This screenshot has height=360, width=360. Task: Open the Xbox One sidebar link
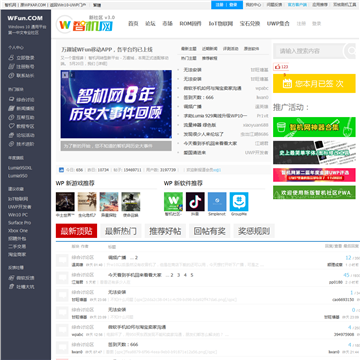tap(18, 231)
